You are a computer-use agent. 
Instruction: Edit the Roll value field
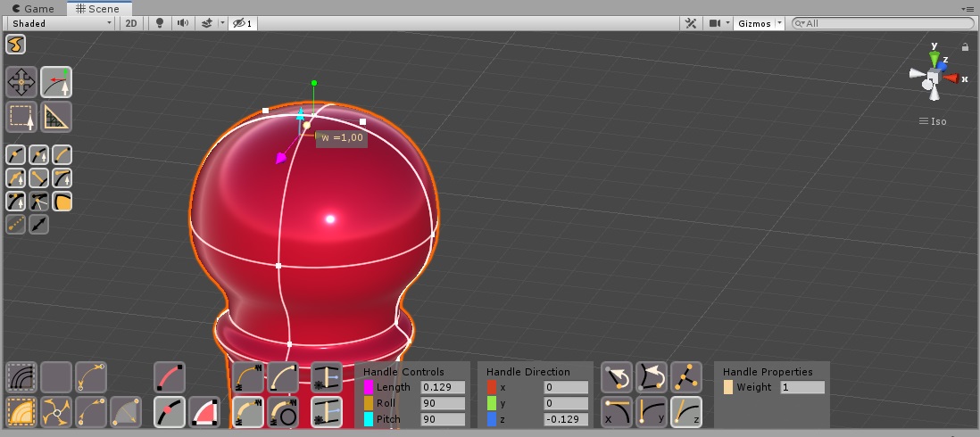point(443,403)
